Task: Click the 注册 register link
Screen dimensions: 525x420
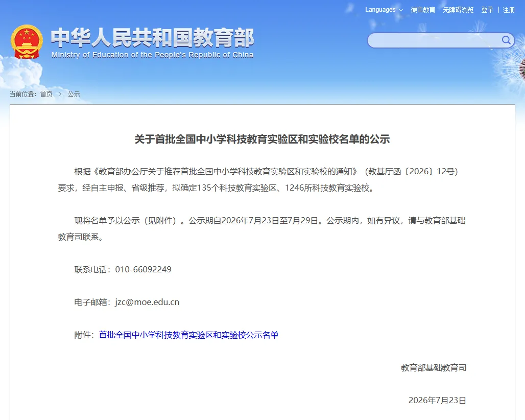Action: 509,10
